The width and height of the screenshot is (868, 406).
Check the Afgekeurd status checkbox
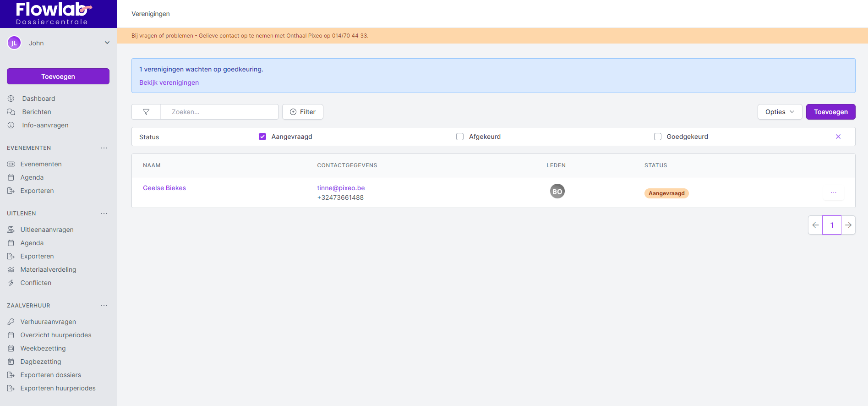[x=460, y=137]
